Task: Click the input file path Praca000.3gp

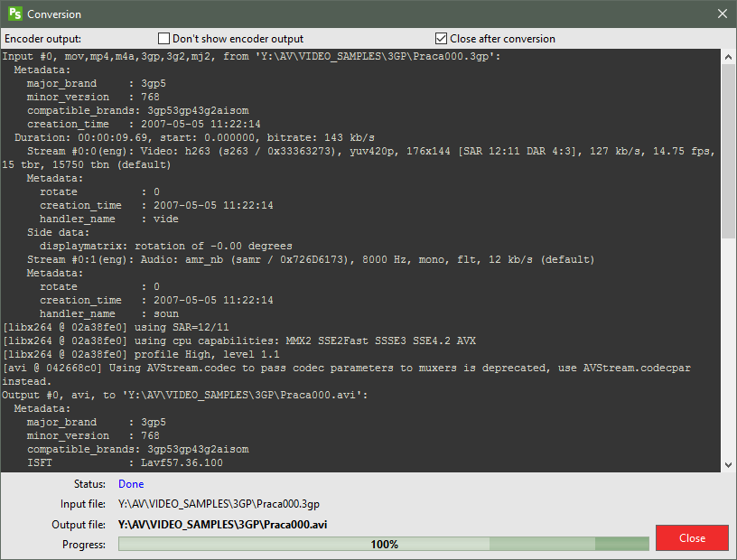Action: click(219, 504)
